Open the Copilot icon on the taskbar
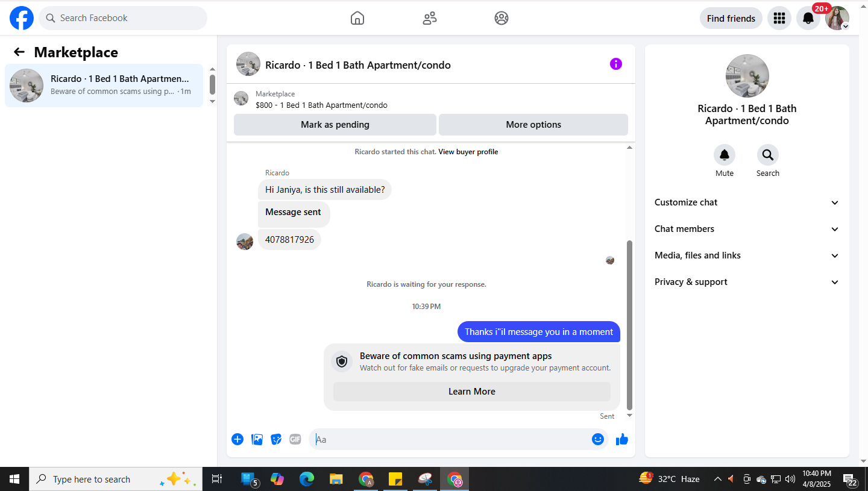The width and height of the screenshot is (868, 491). [277, 479]
